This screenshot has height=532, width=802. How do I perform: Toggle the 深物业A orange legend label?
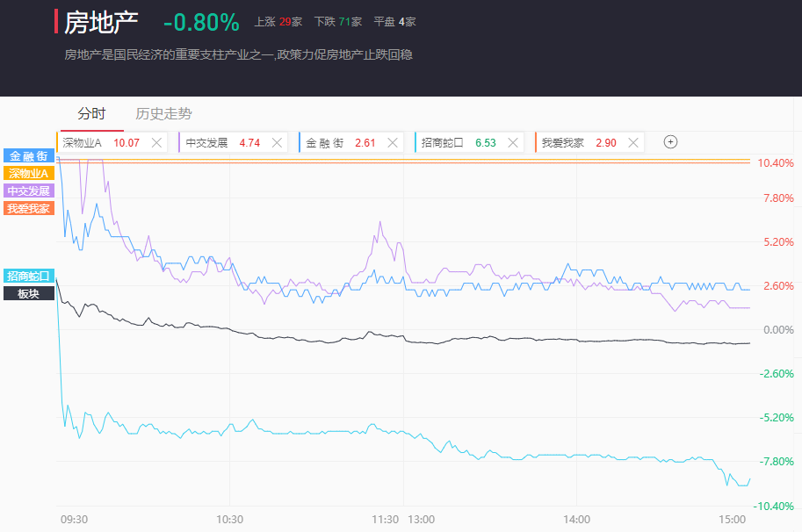point(29,173)
